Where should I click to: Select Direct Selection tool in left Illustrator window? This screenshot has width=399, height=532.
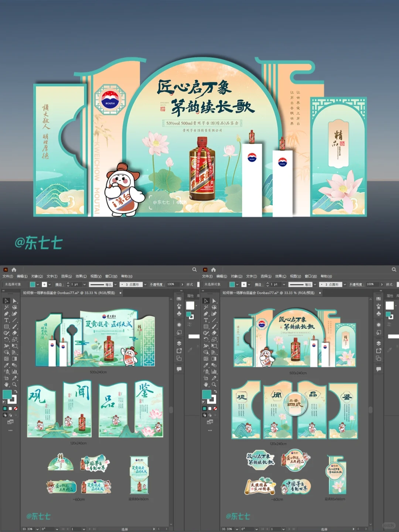click(15, 301)
